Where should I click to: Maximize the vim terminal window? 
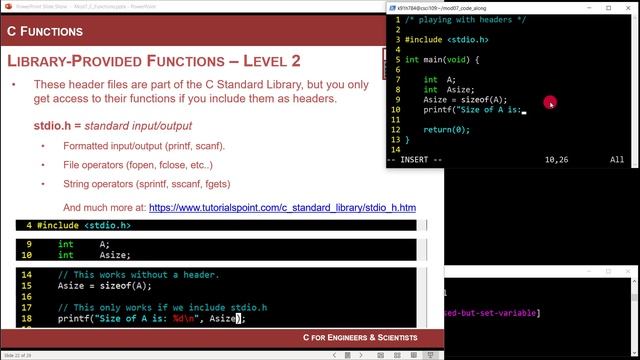pyautogui.click(x=609, y=8)
